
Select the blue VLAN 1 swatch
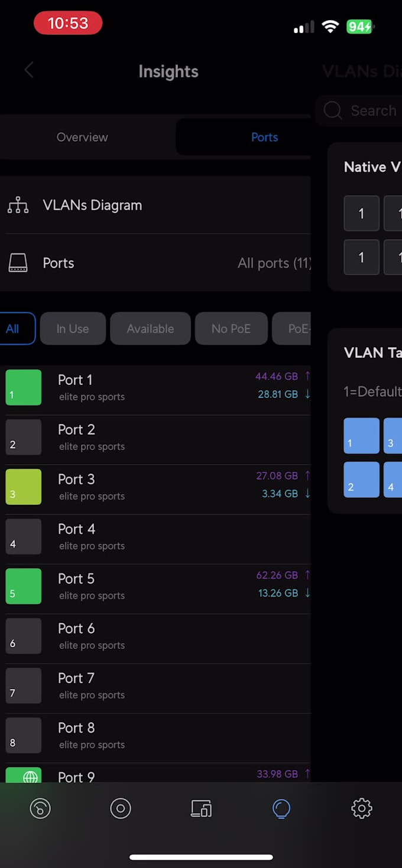(361, 436)
